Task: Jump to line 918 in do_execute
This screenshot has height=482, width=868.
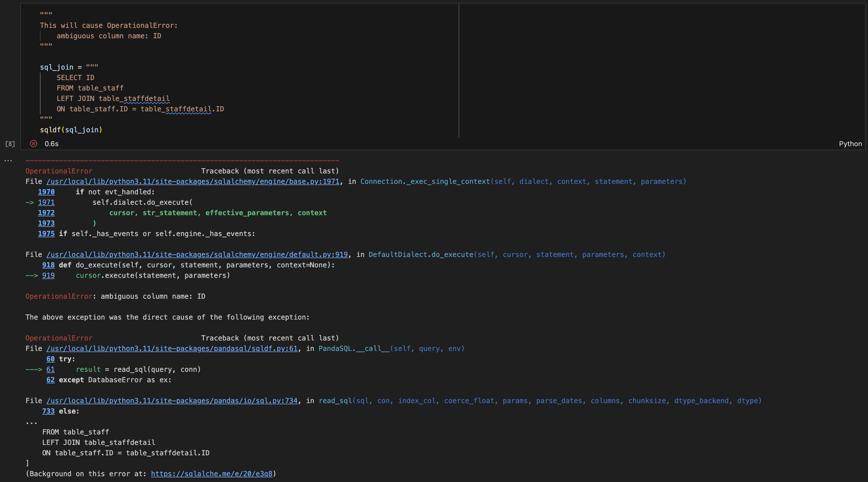Action: tap(48, 265)
